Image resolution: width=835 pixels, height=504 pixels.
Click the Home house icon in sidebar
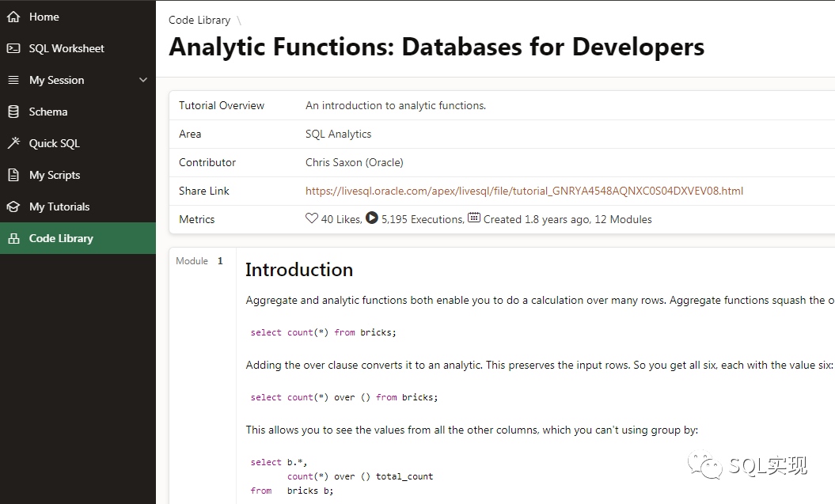[13, 17]
